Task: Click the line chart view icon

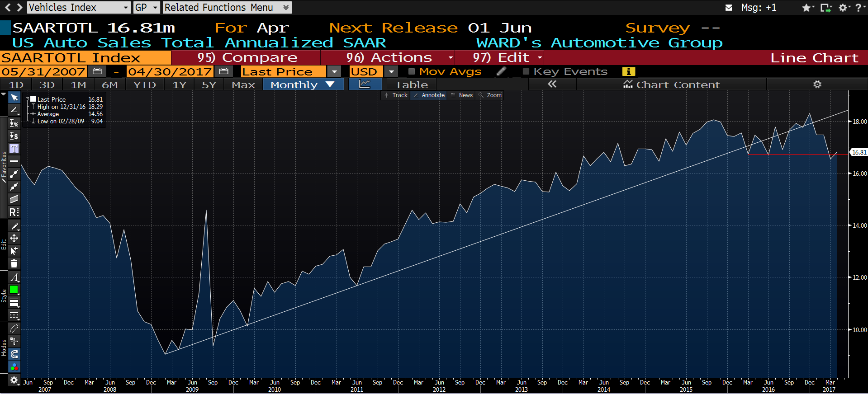Action: 365,84
